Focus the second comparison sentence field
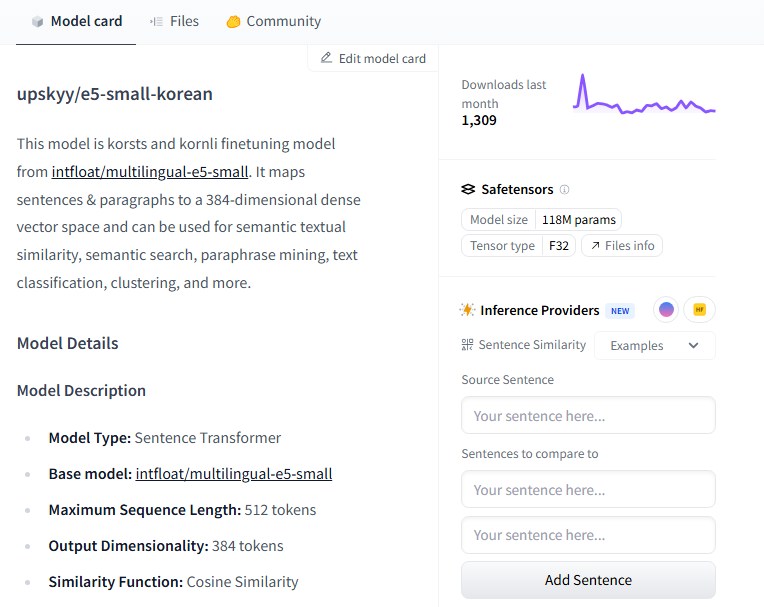Image resolution: width=764 pixels, height=607 pixels. [588, 535]
